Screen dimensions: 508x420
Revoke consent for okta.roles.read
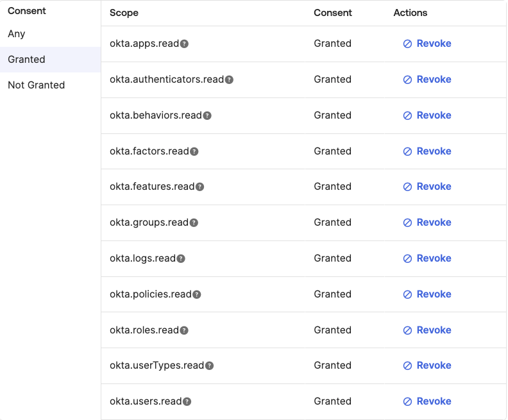[427, 330]
